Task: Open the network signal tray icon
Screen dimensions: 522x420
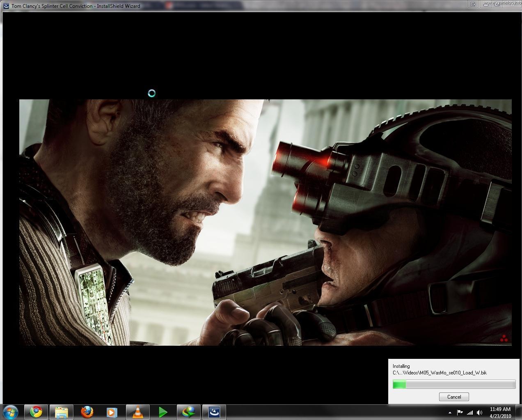Action: [x=470, y=413]
